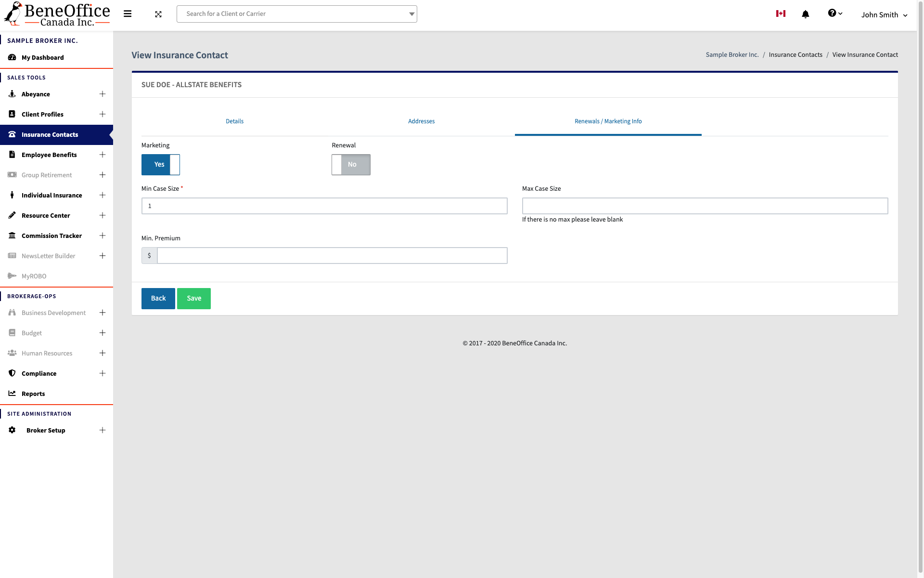This screenshot has height=578, width=924.
Task: Expand the Employee Benefits menu
Action: point(102,155)
